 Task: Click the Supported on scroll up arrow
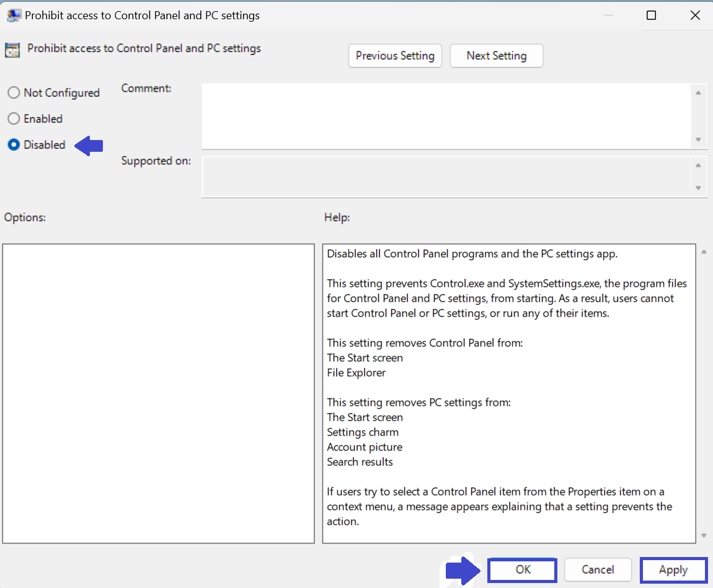(698, 165)
